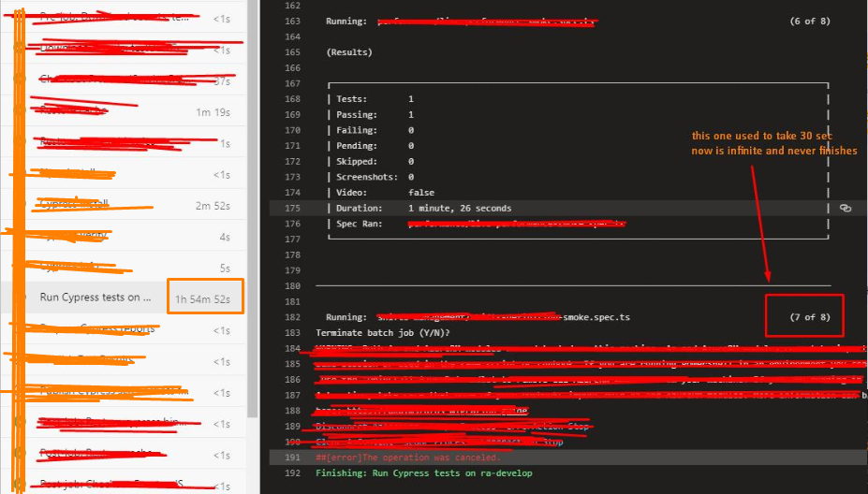Click the Video: false log line
868x494 pixels.
tap(385, 193)
